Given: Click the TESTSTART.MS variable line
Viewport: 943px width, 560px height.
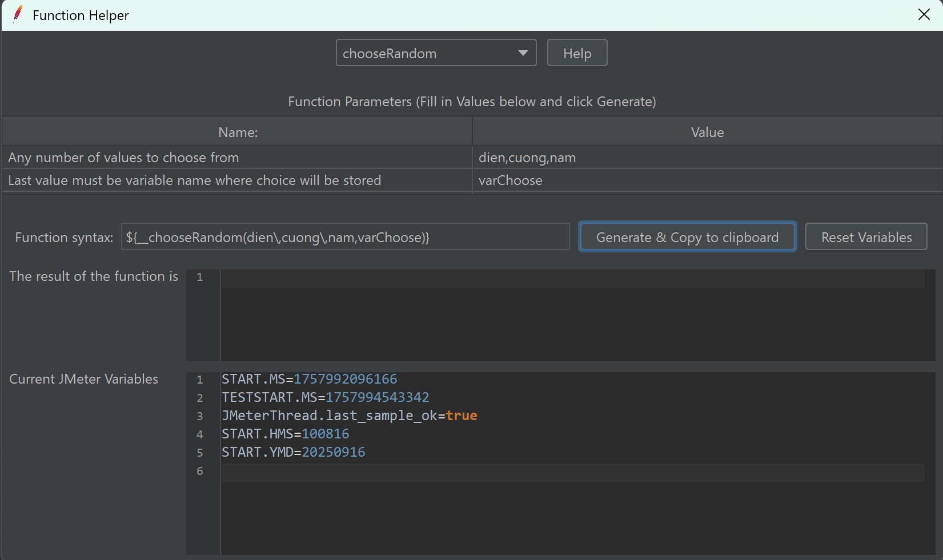Looking at the screenshot, I should click(325, 397).
